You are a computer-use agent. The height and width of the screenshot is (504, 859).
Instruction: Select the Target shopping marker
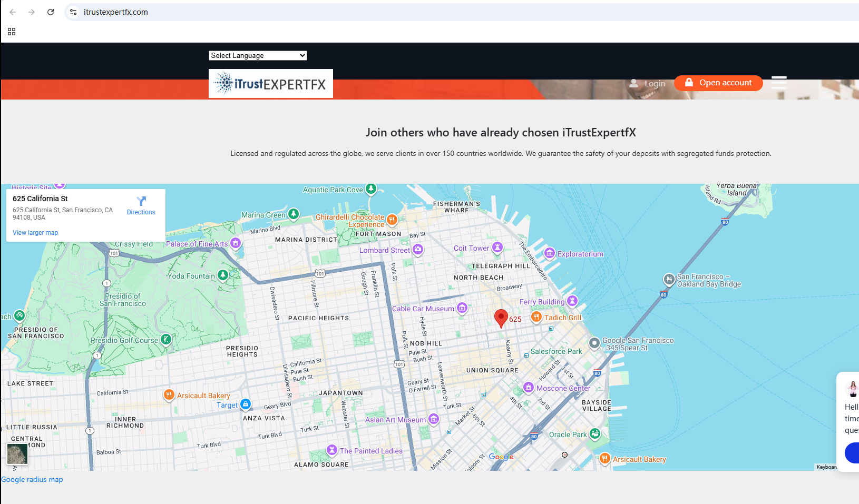click(246, 404)
